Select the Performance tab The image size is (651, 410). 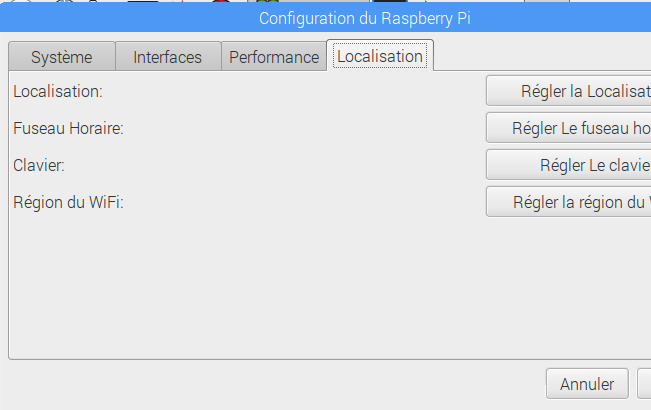pos(274,57)
